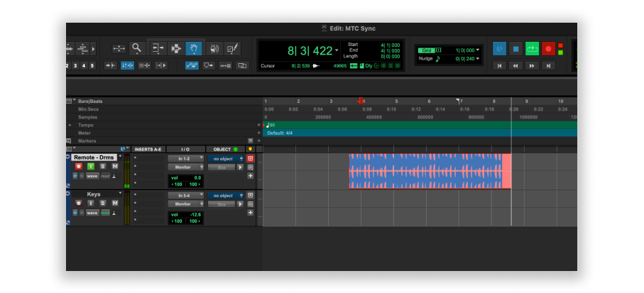Click red object toggle icon on Remote - Drms

[250, 158]
